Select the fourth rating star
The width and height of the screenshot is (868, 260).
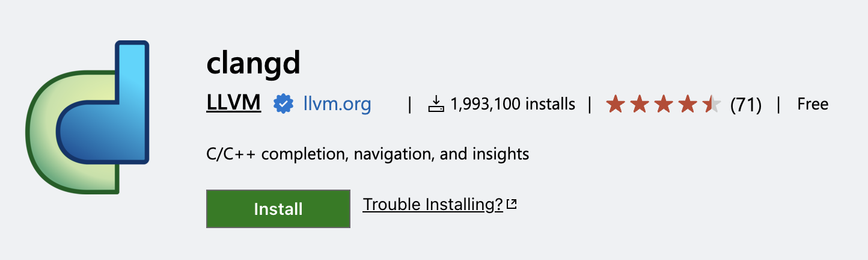coord(688,104)
